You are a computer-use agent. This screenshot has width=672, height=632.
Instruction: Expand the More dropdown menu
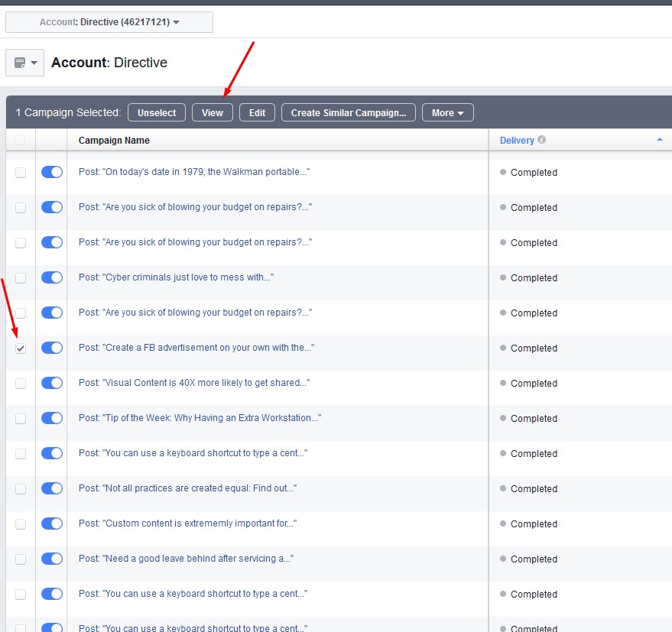(447, 112)
